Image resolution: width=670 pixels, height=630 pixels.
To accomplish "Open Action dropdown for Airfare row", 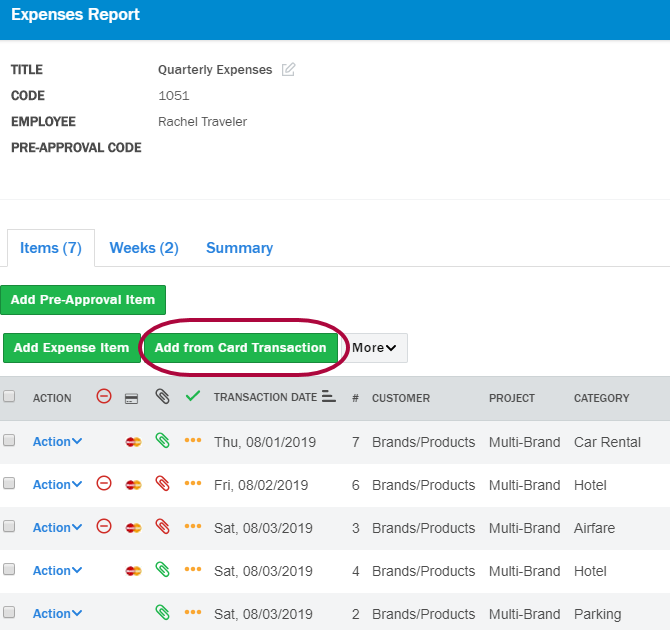I will point(57,528).
